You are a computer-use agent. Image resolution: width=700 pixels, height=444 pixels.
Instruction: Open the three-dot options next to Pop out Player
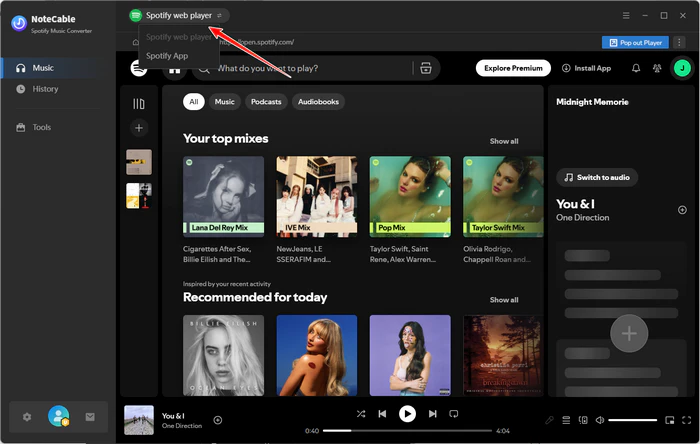679,42
